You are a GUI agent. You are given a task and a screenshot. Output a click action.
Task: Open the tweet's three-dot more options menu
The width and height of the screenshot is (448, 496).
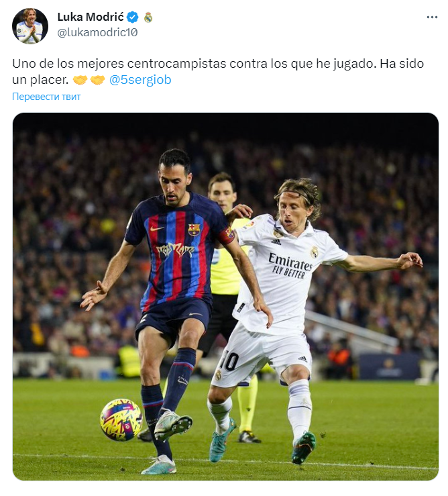point(432,17)
